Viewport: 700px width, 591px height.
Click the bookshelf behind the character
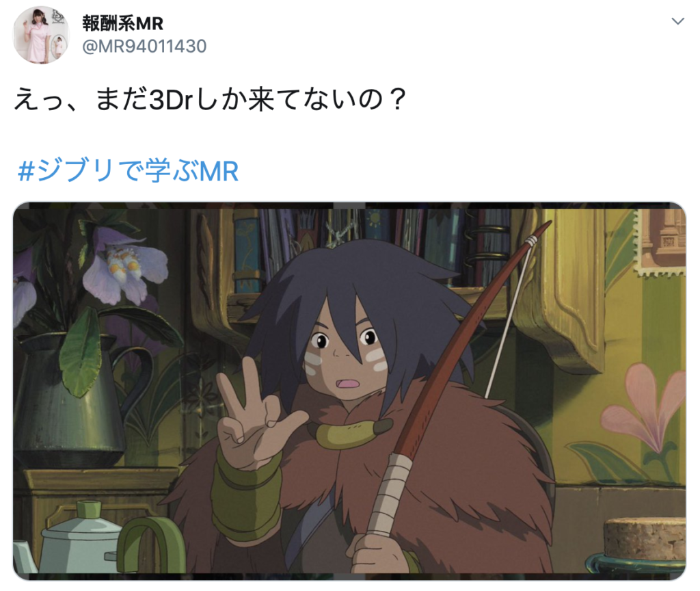tap(371, 250)
